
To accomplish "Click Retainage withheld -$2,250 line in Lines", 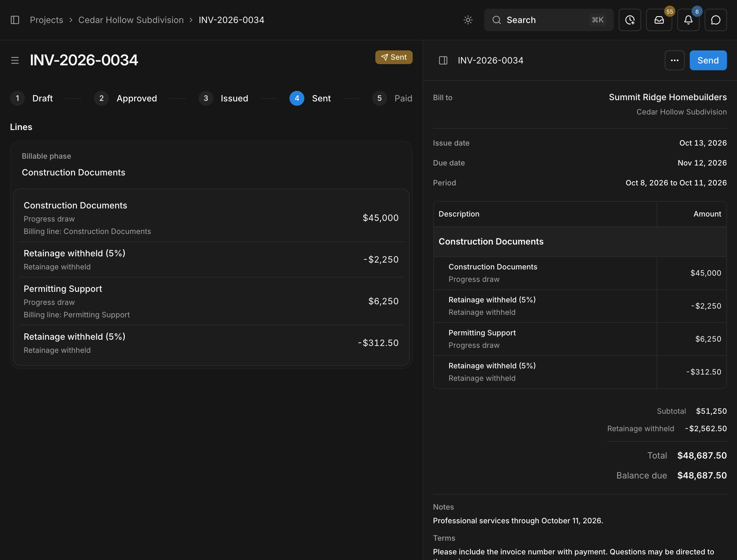I will point(211,260).
